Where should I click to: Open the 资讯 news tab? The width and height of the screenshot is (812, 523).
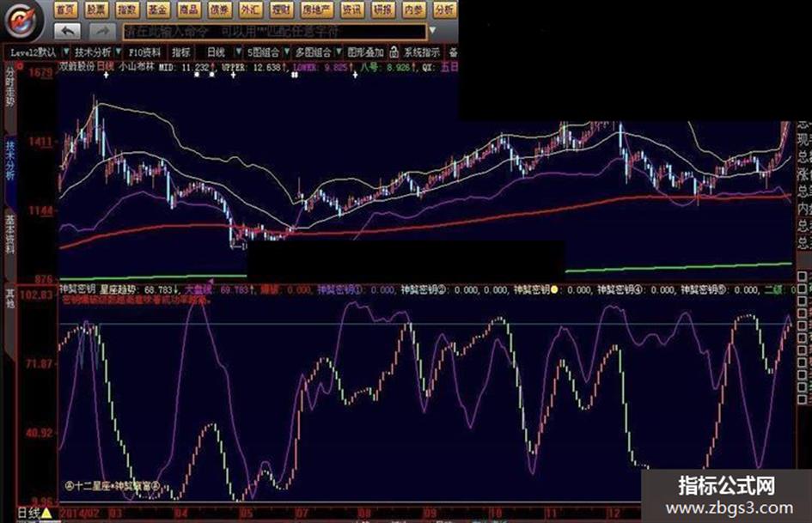click(352, 9)
